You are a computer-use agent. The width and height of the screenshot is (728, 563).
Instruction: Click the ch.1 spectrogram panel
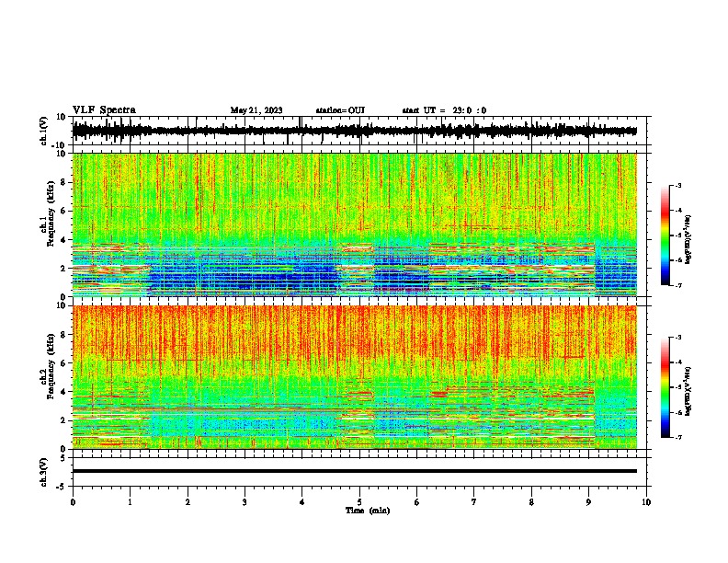355,224
